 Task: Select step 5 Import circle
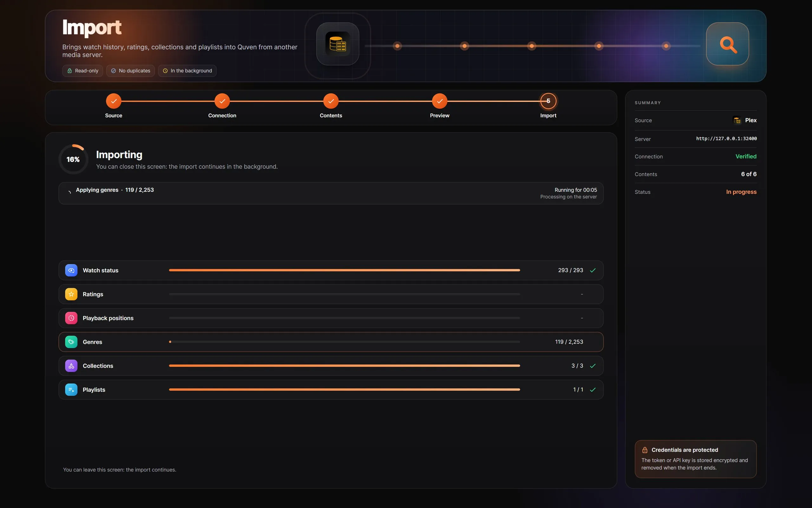(548, 101)
